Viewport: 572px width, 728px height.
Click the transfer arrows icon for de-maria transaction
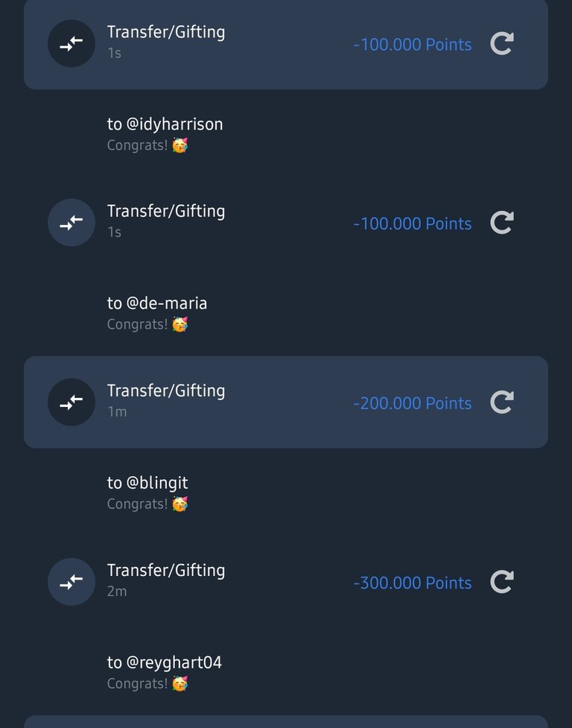[x=71, y=222]
